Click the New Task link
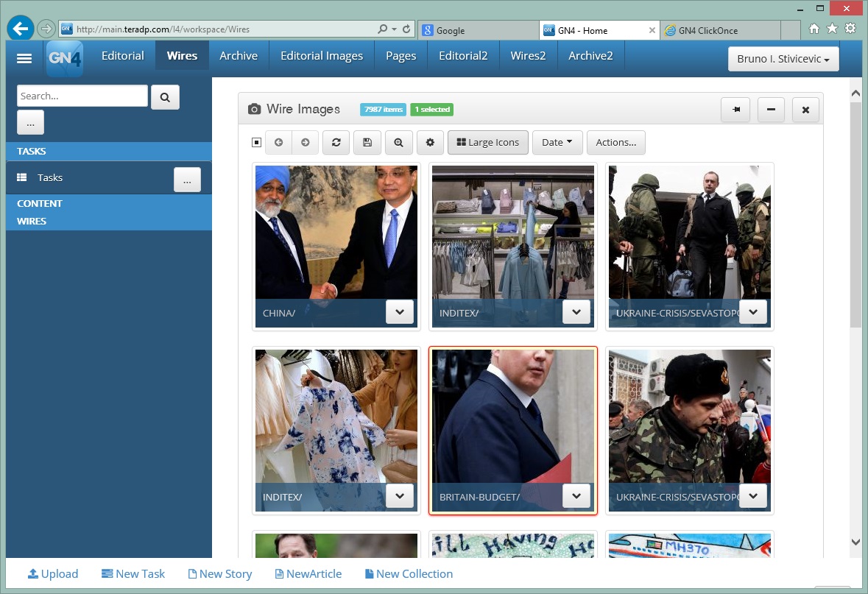The height and width of the screenshot is (594, 868). (133, 574)
